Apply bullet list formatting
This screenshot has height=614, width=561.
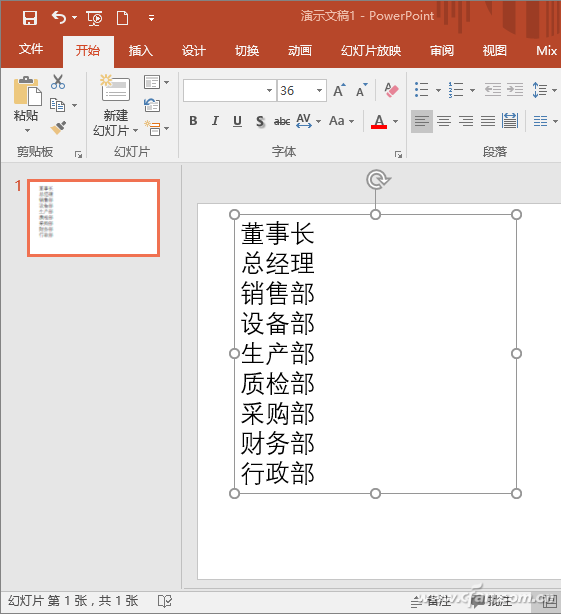pyautogui.click(x=422, y=90)
